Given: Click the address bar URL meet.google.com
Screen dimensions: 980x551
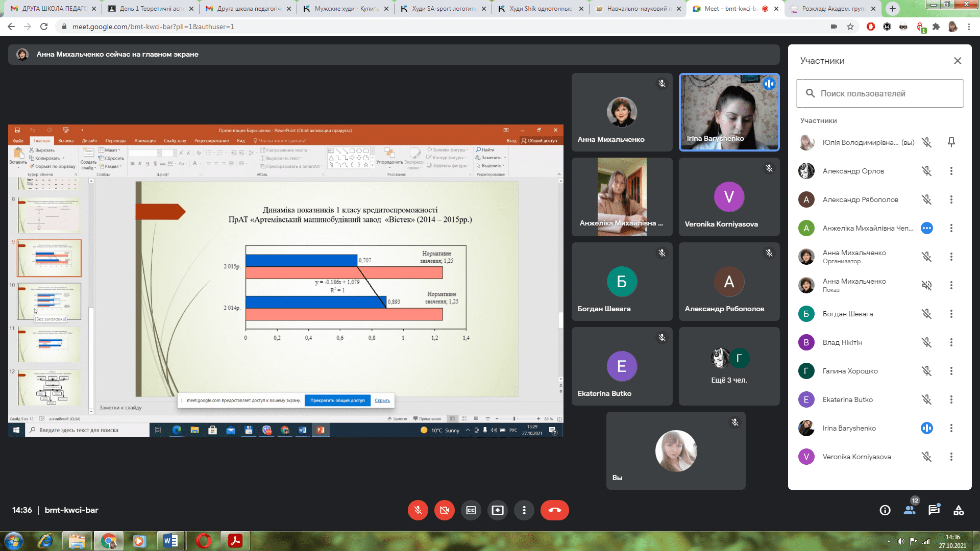Looking at the screenshot, I should click(x=153, y=27).
